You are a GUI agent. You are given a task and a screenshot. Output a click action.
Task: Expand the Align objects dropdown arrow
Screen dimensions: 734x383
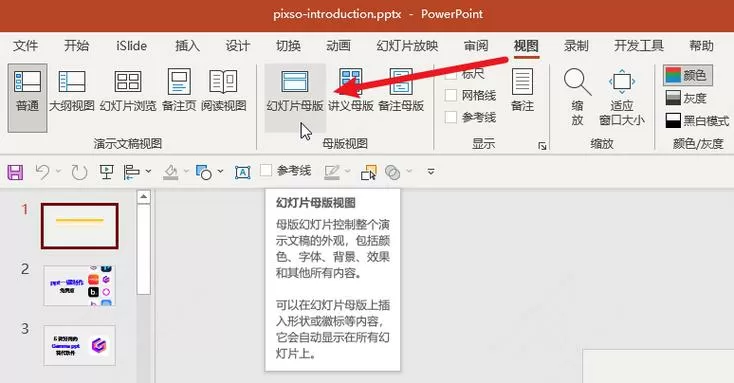coord(148,171)
